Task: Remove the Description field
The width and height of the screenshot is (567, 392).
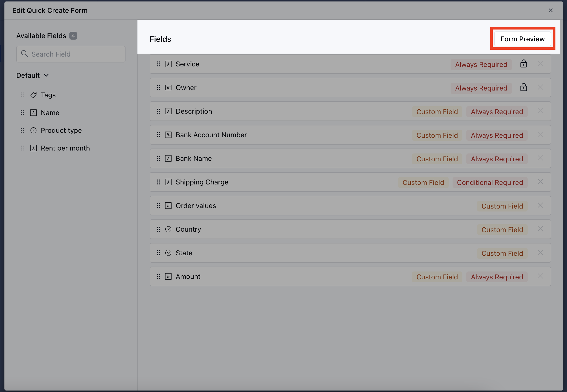Action: coord(540,111)
